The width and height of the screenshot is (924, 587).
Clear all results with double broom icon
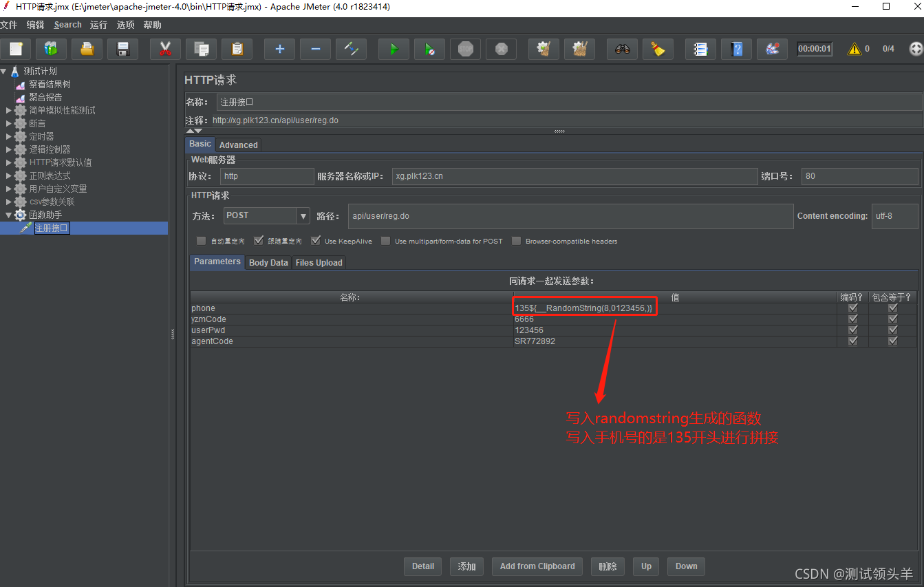coord(579,49)
